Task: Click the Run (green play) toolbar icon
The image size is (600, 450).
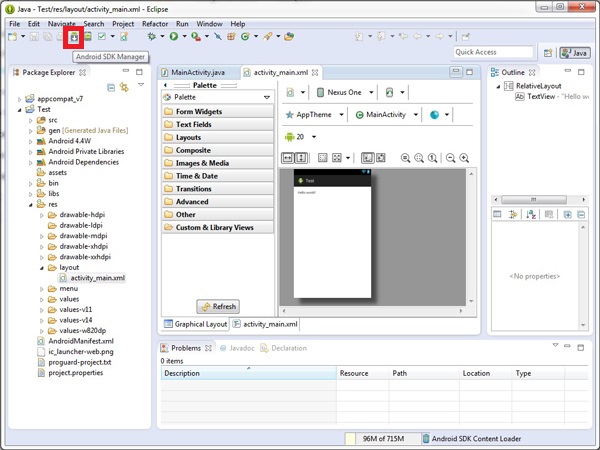Action: click(x=173, y=37)
